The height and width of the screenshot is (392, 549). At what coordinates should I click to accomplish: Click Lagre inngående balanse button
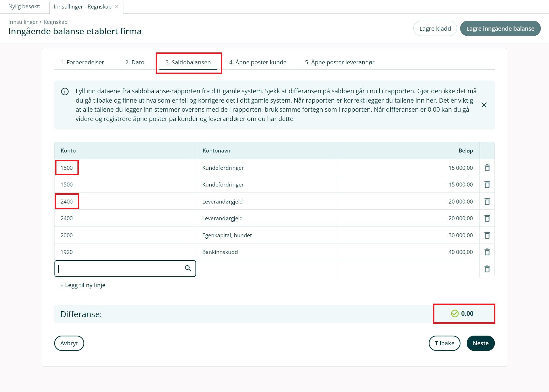click(500, 28)
